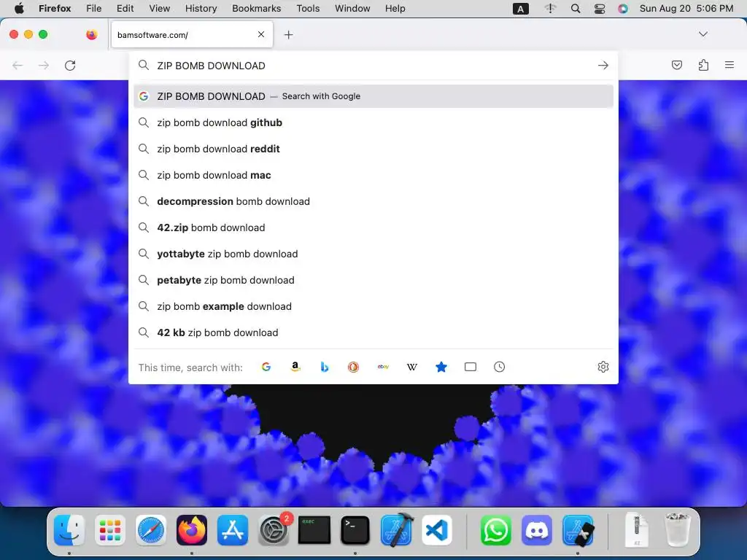Open the Trash in the Dock

pyautogui.click(x=677, y=529)
